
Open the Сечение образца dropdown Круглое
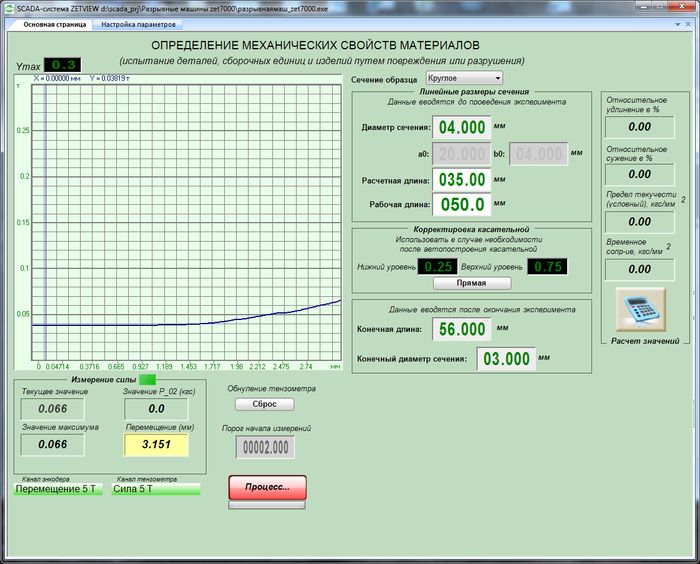[464, 78]
